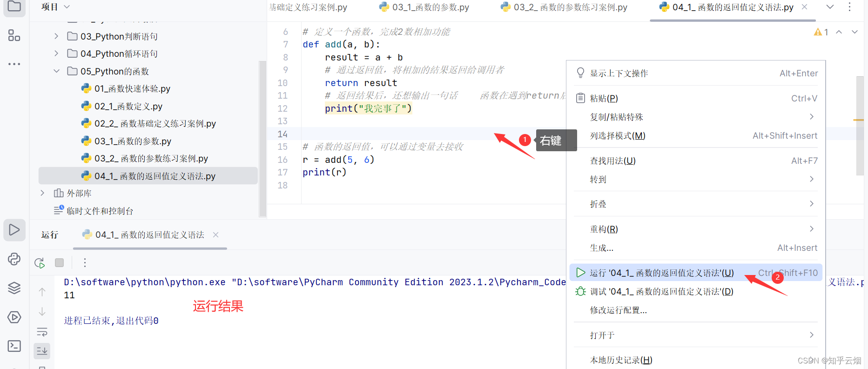
Task: Expand the 03_Python判断语句 folder
Action: [x=56, y=36]
